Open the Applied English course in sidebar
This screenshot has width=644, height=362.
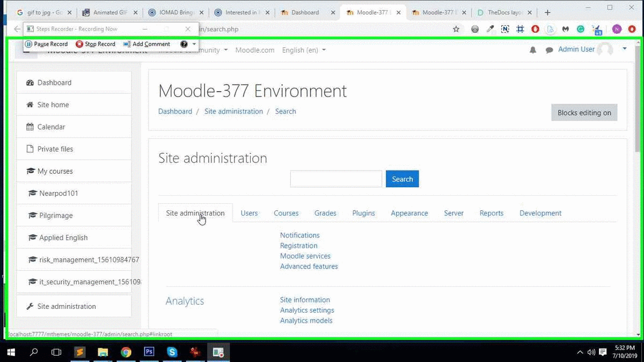point(74,238)
